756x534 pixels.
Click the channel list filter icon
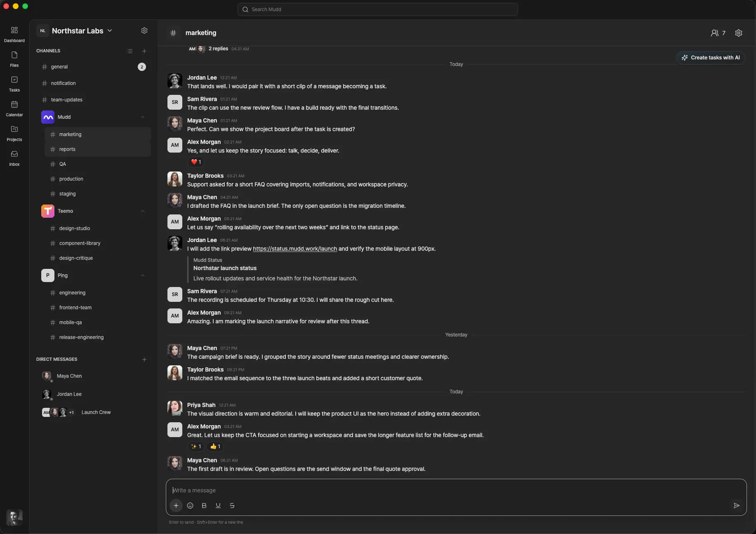pos(130,51)
